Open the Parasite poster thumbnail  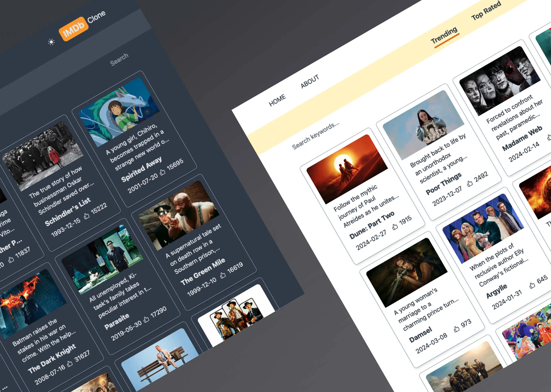click(102, 260)
